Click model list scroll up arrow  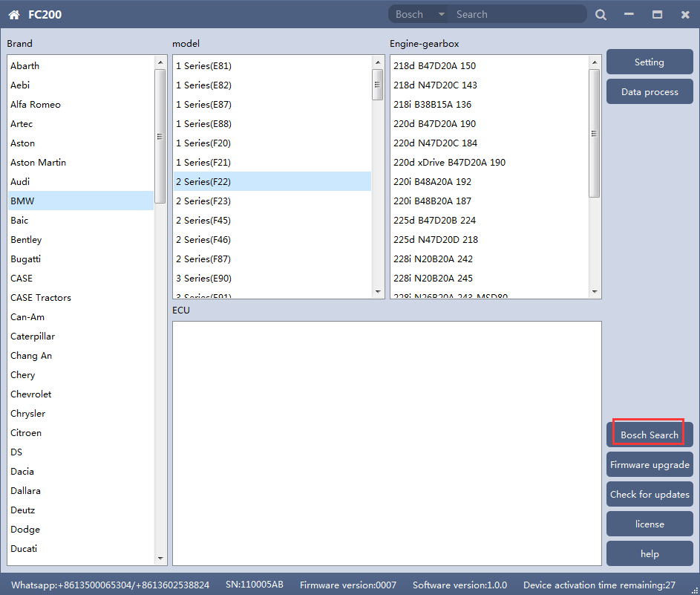(378, 62)
